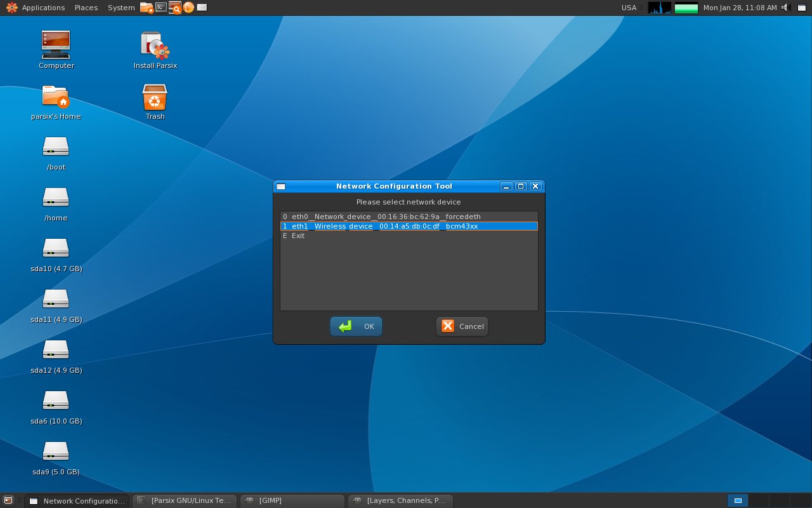Switch to the first workspace in pager

pyautogui.click(x=738, y=500)
